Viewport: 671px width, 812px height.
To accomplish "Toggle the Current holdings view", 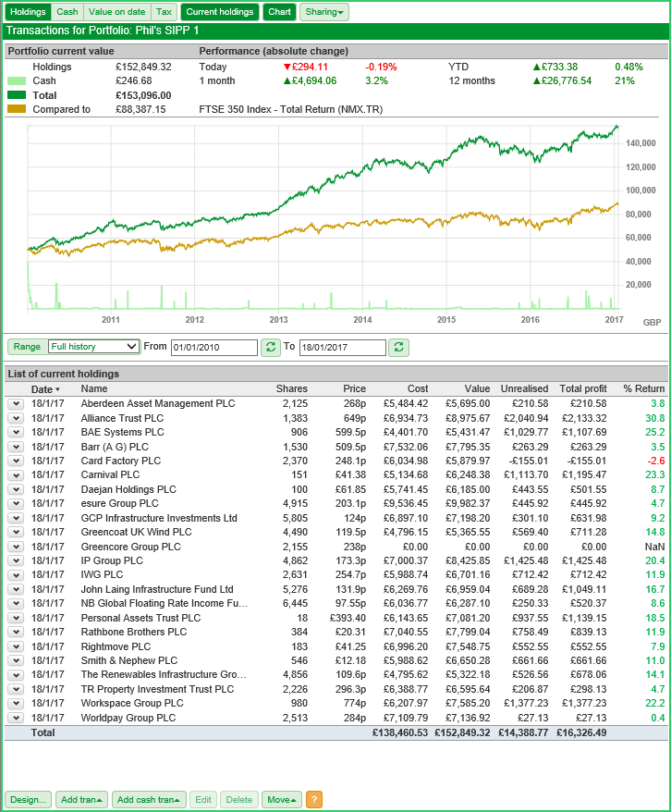I will (220, 12).
